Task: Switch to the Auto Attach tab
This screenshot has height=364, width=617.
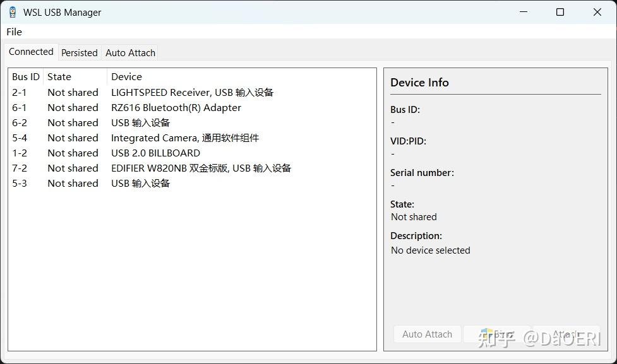Action: 130,53
